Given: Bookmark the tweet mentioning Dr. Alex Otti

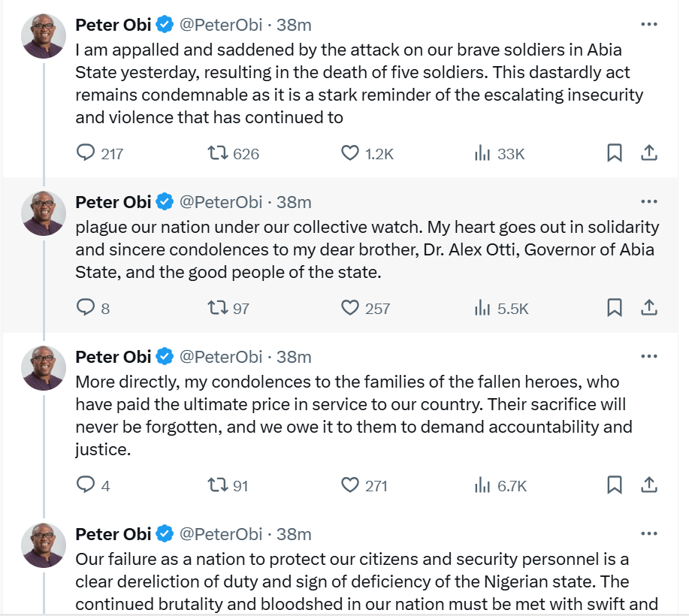Looking at the screenshot, I should click(615, 307).
